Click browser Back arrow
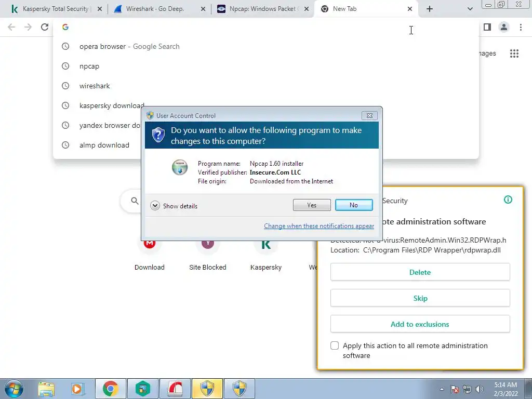 pyautogui.click(x=11, y=27)
